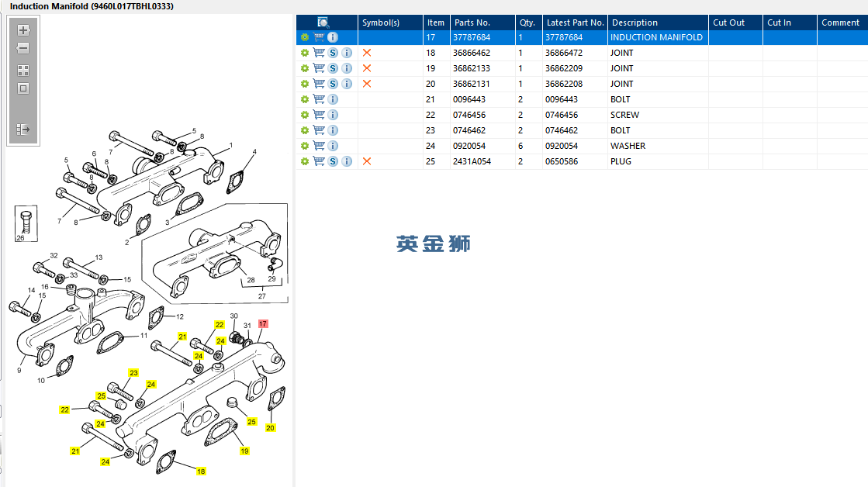Add item 18 JOINT to the cart

pos(319,53)
